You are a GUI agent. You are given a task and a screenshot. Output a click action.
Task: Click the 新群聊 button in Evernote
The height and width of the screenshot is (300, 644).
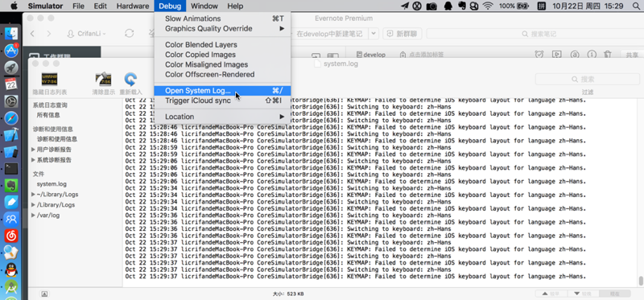pyautogui.click(x=402, y=34)
